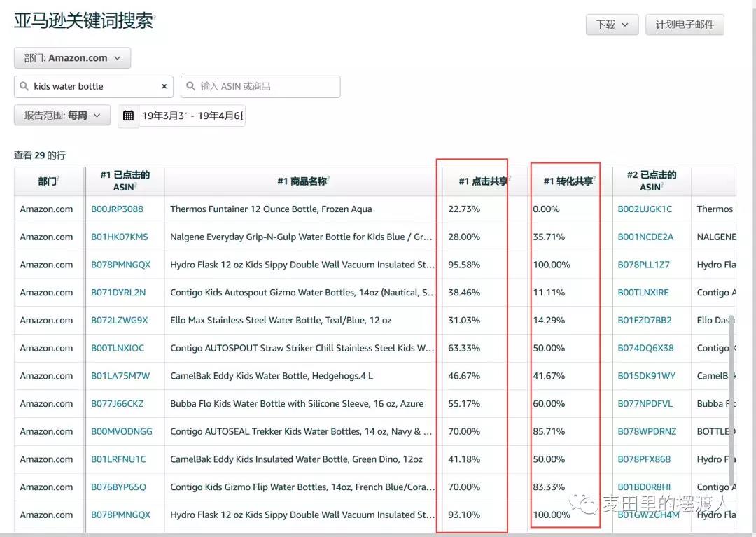Sort by #1 转化共享 column header
The height and width of the screenshot is (537, 756).
568,181
